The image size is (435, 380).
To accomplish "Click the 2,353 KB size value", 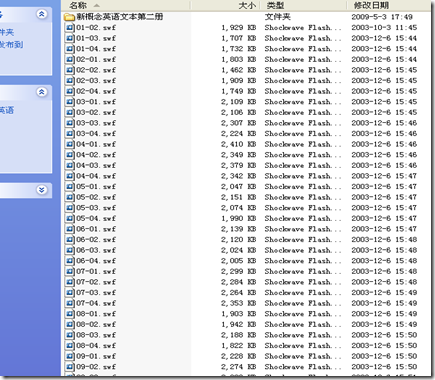I will (x=238, y=303).
